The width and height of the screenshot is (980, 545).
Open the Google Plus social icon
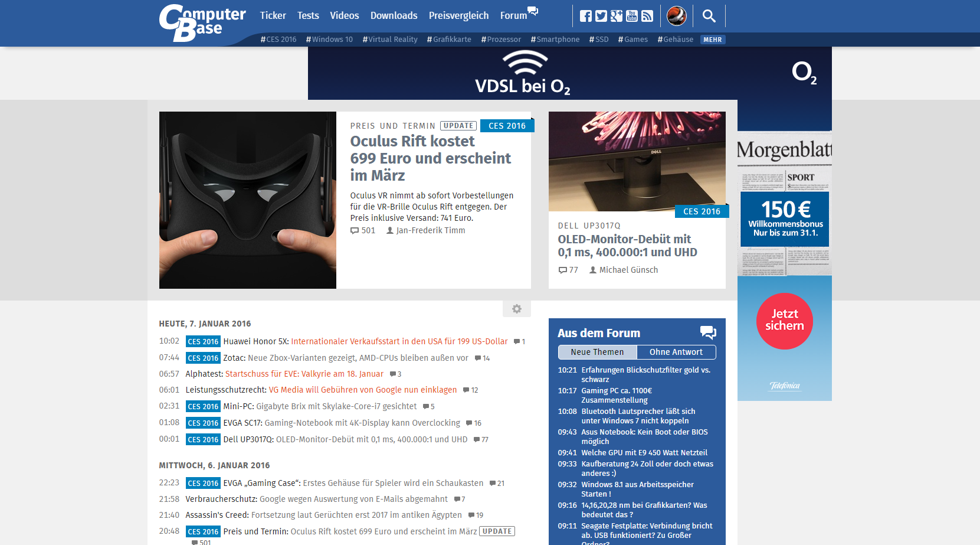point(617,16)
